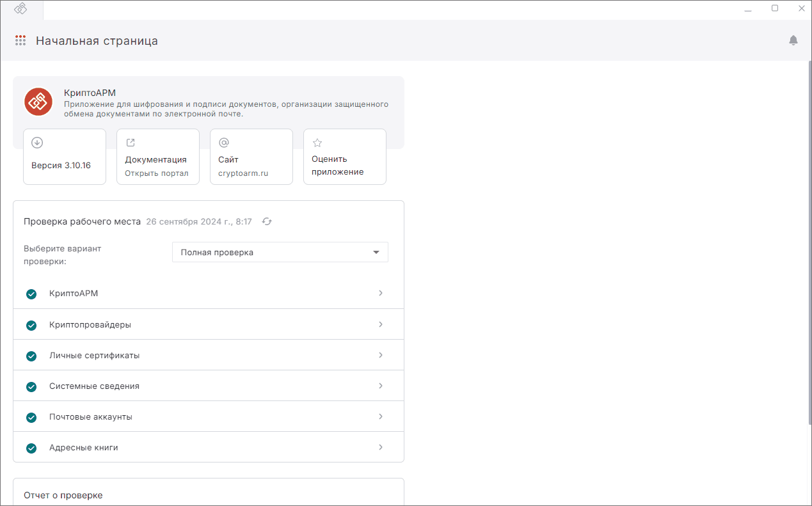812x506 pixels.
Task: Click the external link icon on the Документация card
Action: 131,143
